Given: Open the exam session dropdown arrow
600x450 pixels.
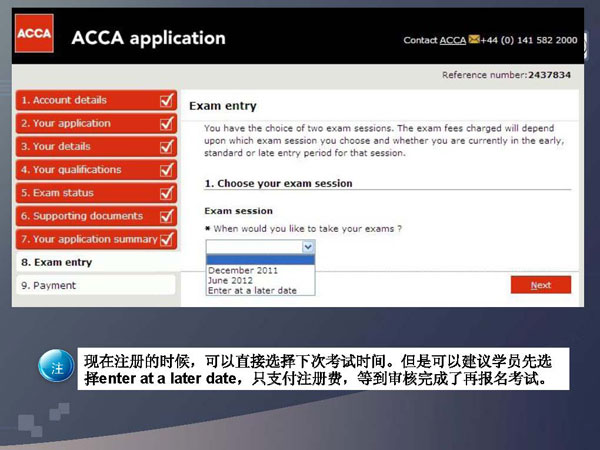Looking at the screenshot, I should pos(308,246).
